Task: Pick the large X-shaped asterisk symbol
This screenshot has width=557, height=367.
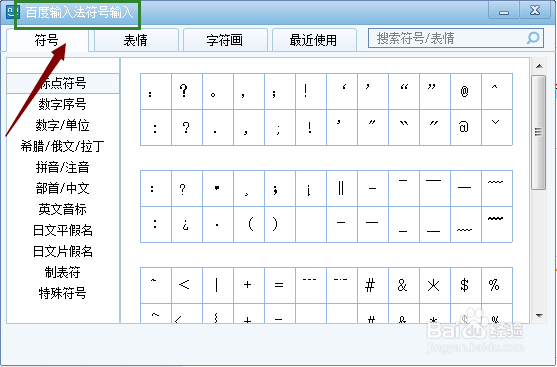Action: click(435, 285)
